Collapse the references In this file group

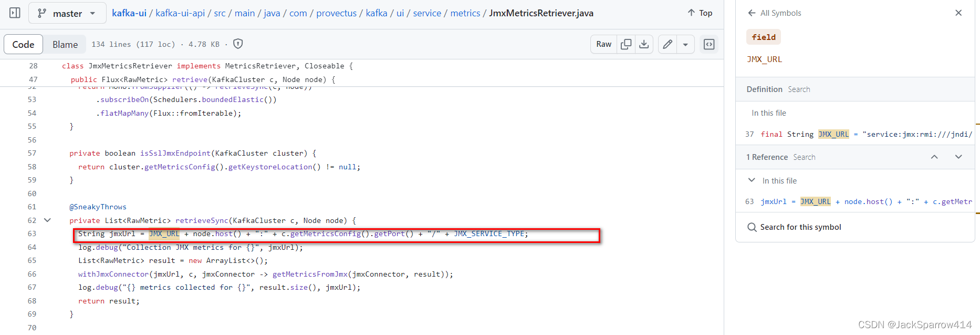point(752,180)
